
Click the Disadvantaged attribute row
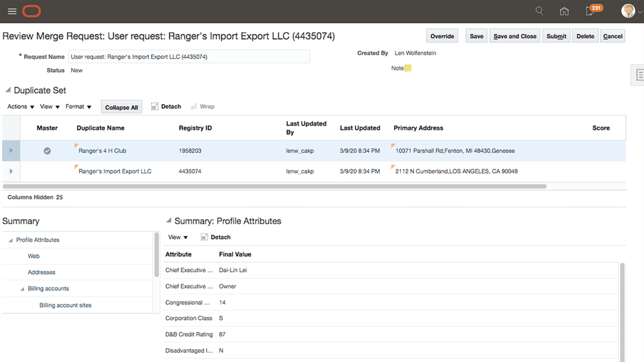tap(390, 351)
